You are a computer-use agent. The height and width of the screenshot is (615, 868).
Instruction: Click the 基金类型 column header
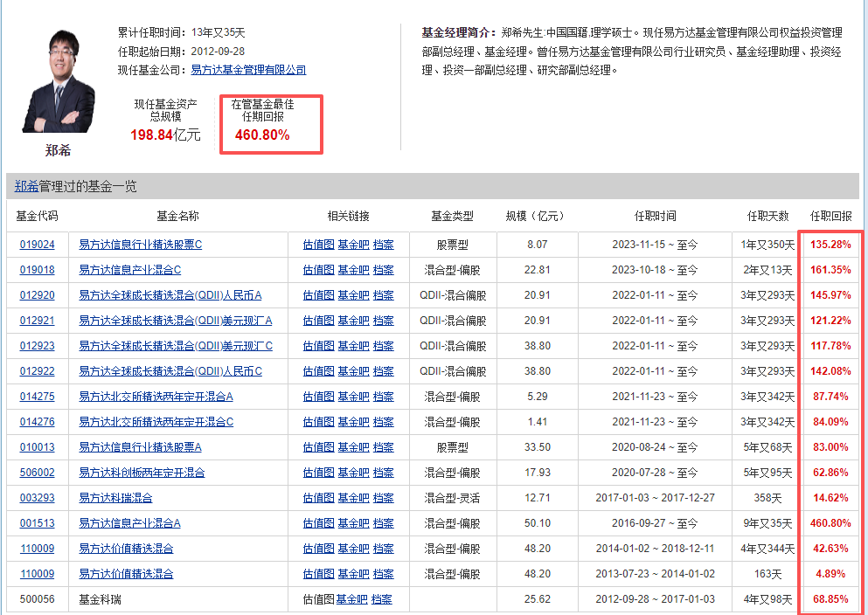click(452, 217)
